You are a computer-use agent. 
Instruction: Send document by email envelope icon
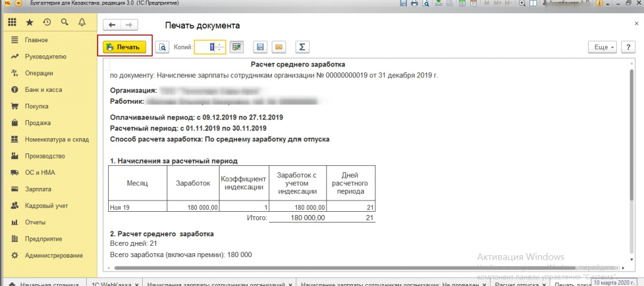click(279, 47)
